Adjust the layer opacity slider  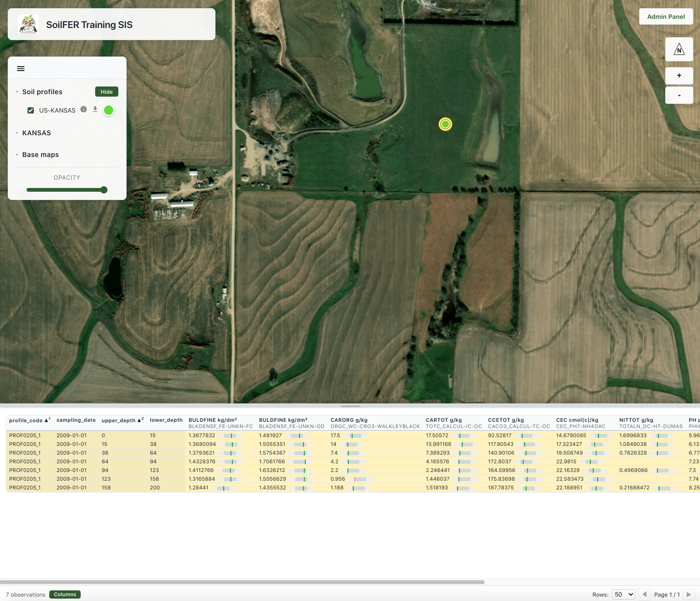click(67, 190)
